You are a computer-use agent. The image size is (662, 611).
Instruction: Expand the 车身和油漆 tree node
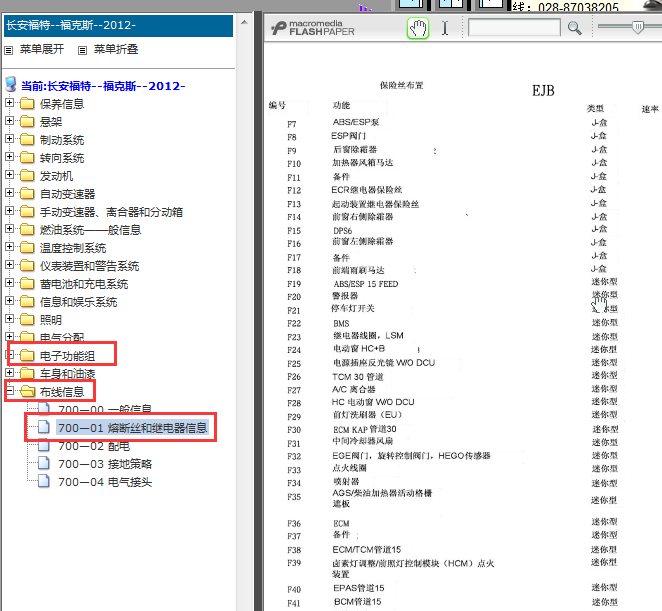9,372
